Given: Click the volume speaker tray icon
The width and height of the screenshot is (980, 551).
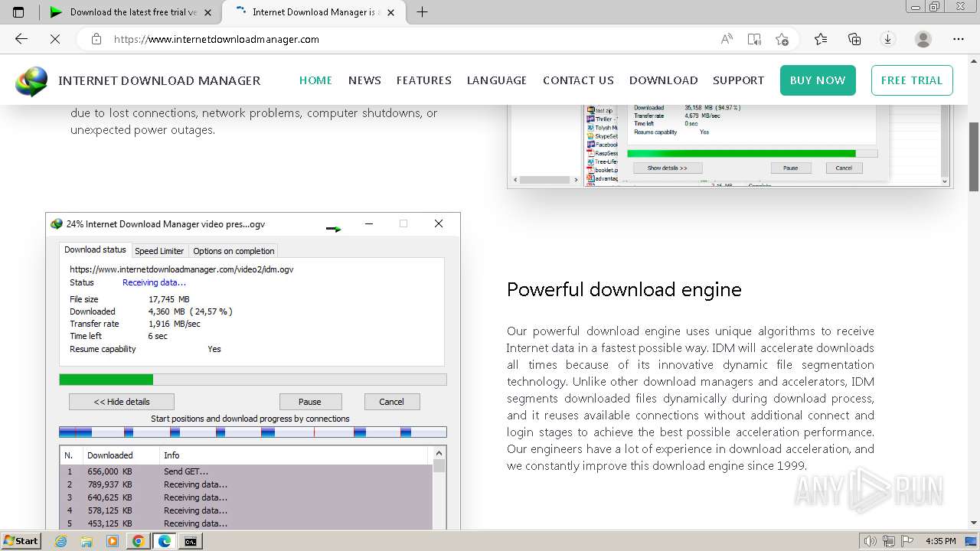Looking at the screenshot, I should [870, 541].
